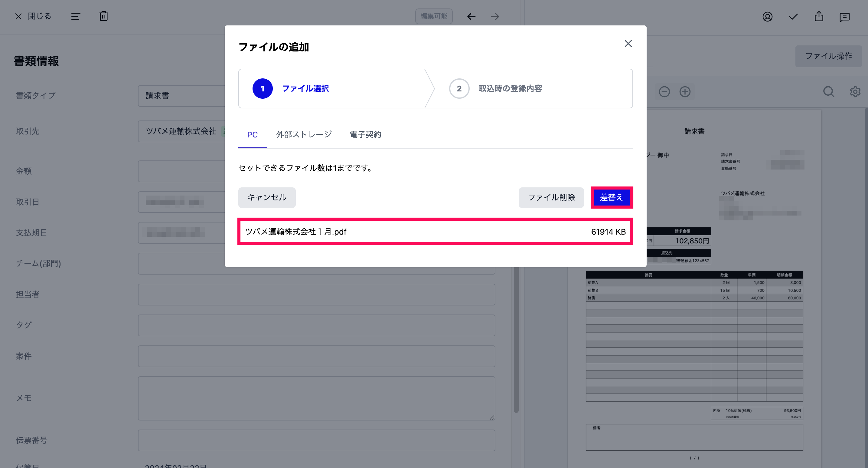Viewport: 868px width, 468px height.
Task: Click the 伝票番号 input field
Action: (316, 440)
